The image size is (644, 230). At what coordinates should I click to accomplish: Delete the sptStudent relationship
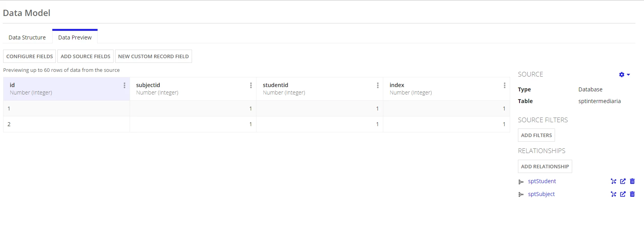pyautogui.click(x=632, y=181)
